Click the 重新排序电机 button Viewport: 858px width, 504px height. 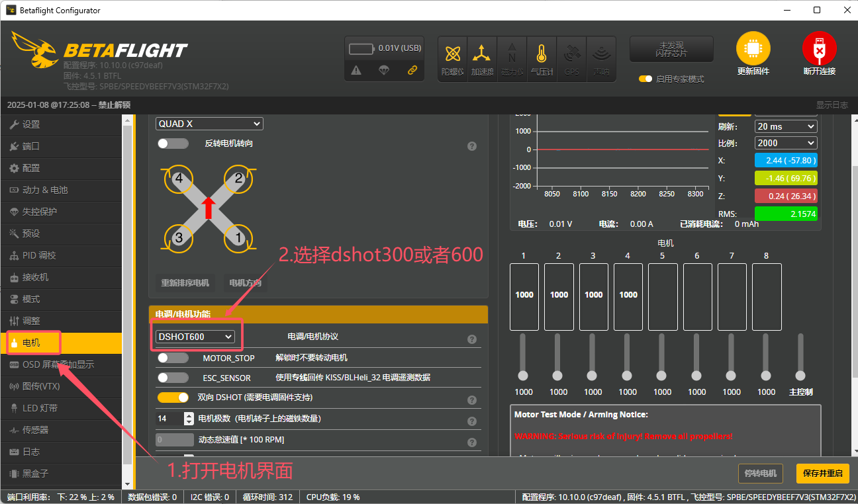[185, 282]
